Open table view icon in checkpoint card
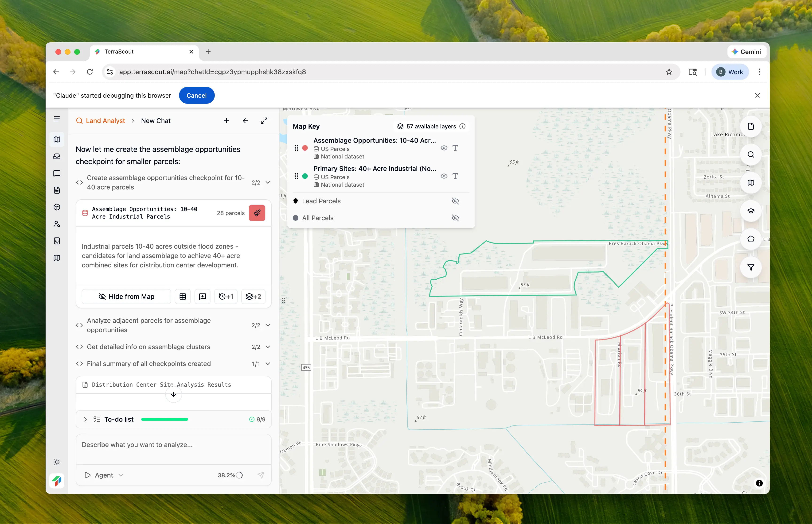 (x=183, y=297)
